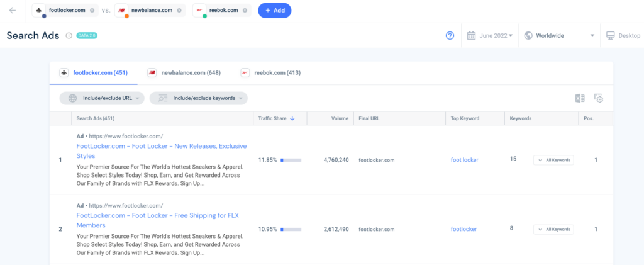Remove footlocker.com from comparison
Viewport: 644px width, 265px height.
click(x=92, y=11)
